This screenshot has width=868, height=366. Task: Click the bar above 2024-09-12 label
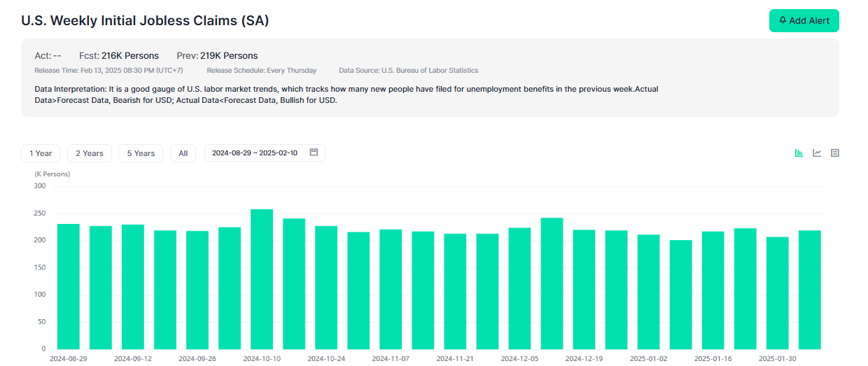133,287
